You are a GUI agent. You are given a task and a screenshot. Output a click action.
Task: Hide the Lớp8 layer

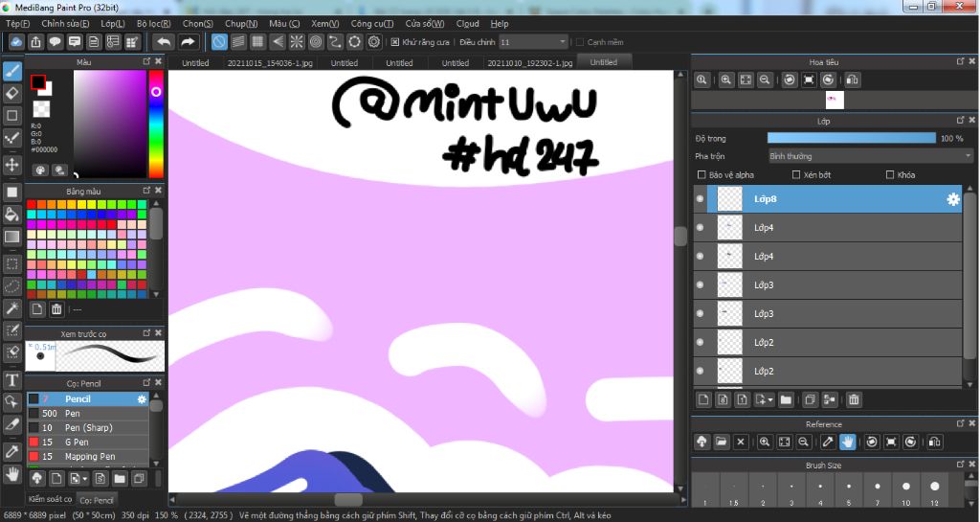[x=700, y=199]
